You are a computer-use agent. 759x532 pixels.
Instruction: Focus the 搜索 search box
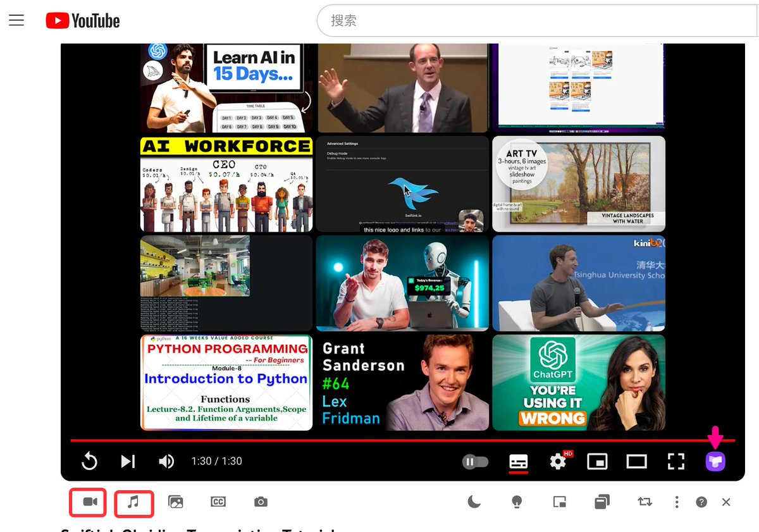[x=538, y=21]
